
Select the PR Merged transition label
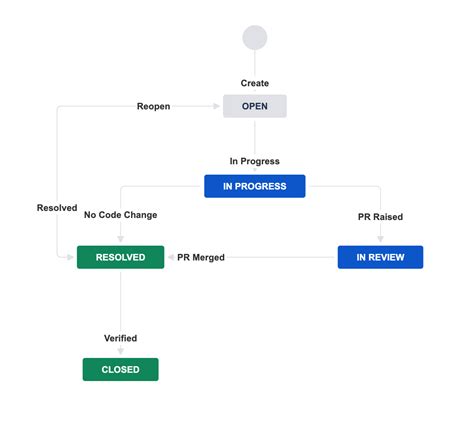(x=201, y=257)
